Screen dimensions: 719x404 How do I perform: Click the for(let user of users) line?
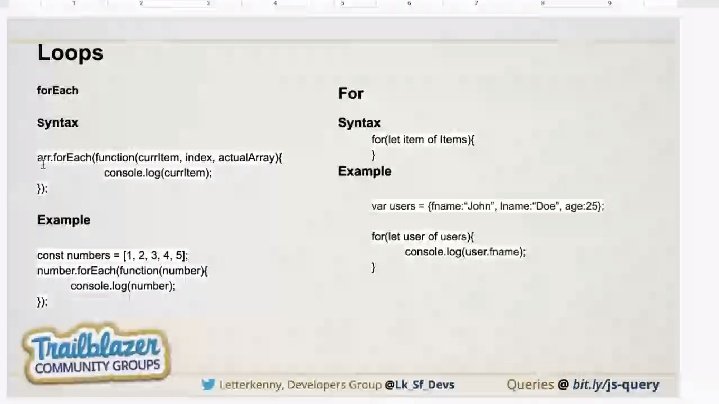pos(422,237)
